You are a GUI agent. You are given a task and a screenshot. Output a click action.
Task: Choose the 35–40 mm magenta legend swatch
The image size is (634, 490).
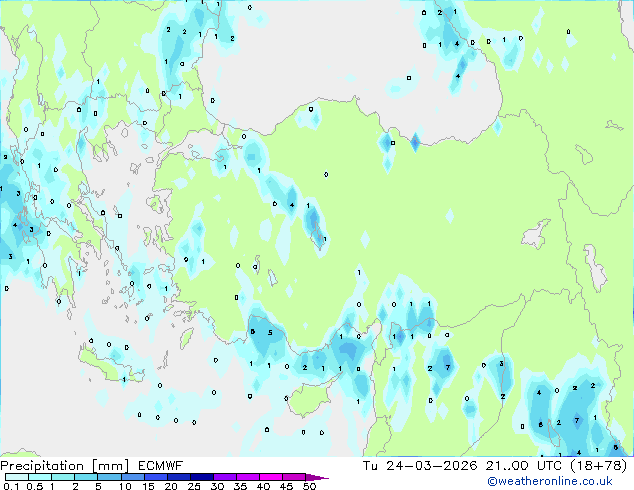(x=247, y=477)
